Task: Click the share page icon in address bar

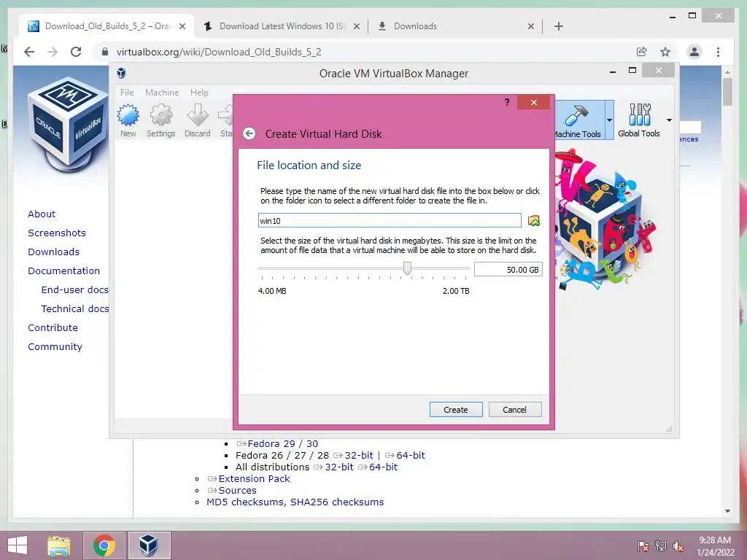Action: pos(642,52)
